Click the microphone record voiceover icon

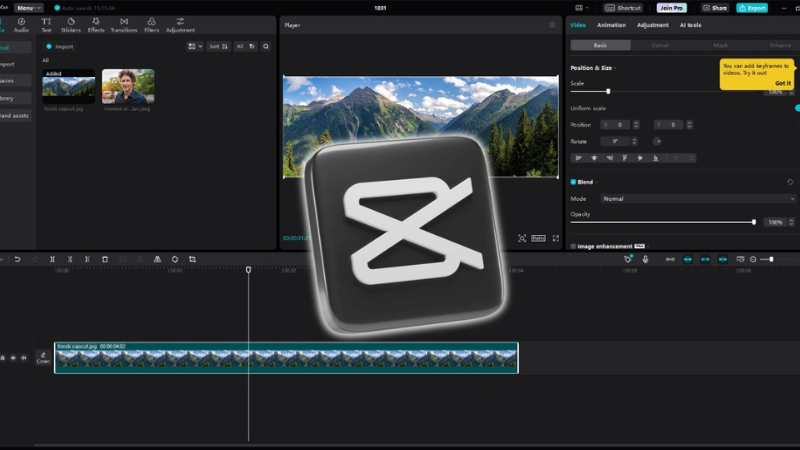pyautogui.click(x=645, y=259)
